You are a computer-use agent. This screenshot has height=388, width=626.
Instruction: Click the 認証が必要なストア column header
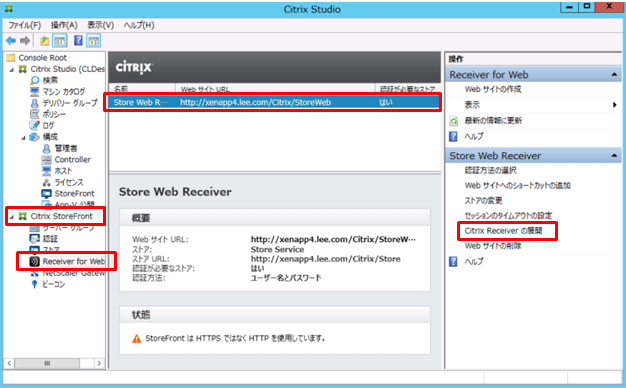click(408, 89)
